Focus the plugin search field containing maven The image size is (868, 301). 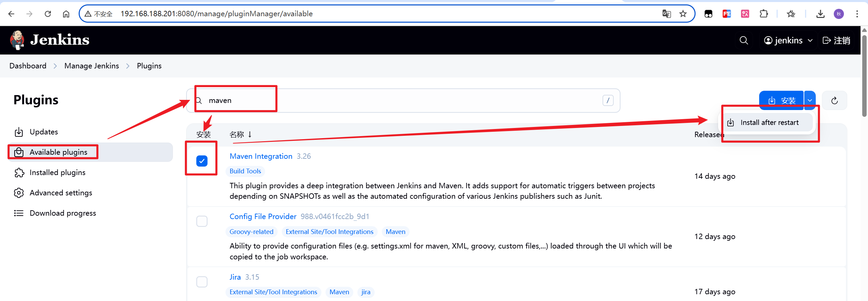click(x=403, y=101)
